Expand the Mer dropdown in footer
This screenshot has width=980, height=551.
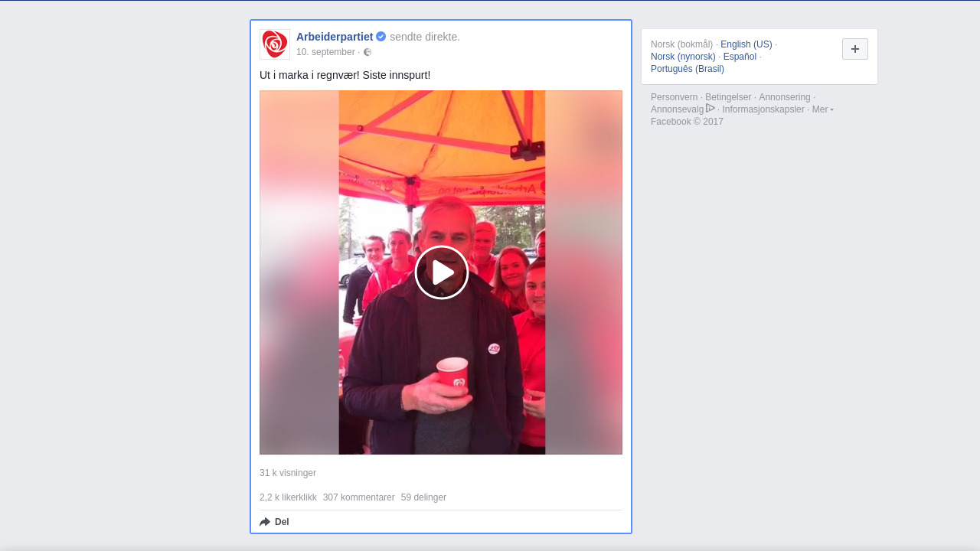click(822, 109)
